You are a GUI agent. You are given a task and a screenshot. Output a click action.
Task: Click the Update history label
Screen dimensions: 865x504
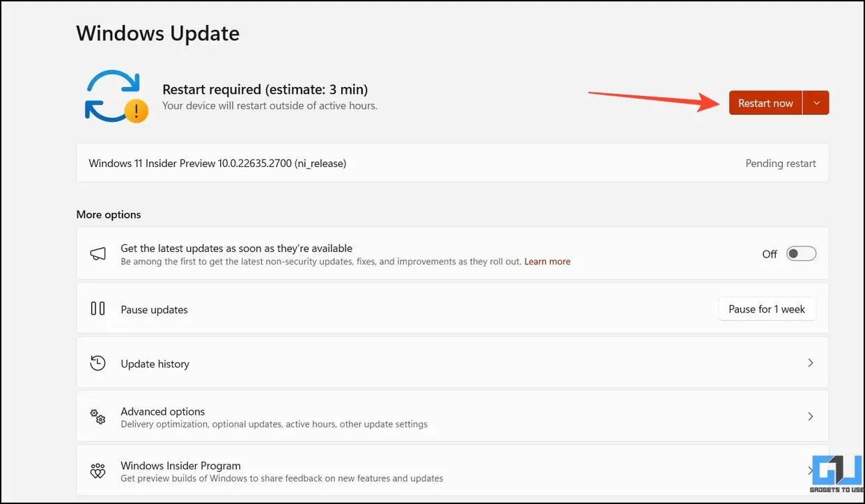pyautogui.click(x=155, y=364)
